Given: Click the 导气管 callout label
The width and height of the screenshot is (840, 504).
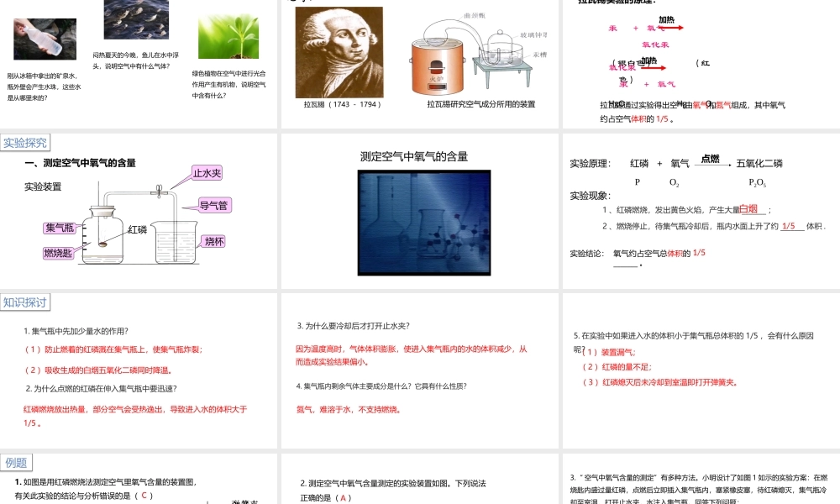Looking at the screenshot, I should [214, 205].
